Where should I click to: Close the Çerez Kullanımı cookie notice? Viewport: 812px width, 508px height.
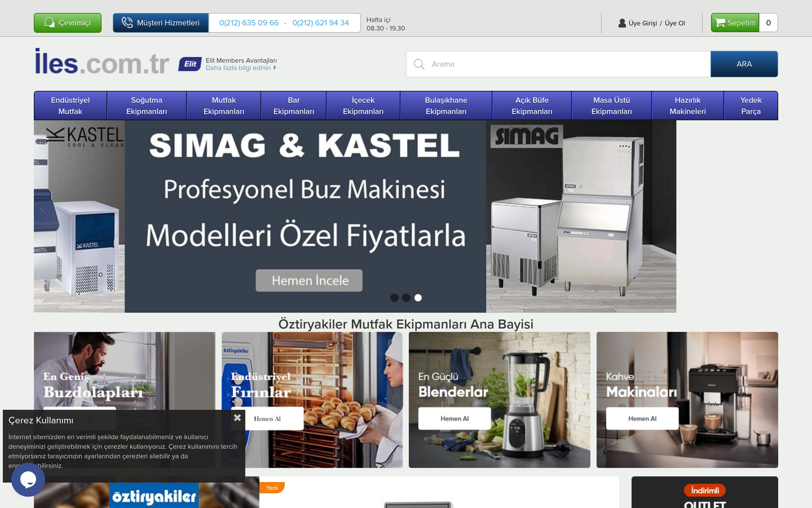point(237,418)
